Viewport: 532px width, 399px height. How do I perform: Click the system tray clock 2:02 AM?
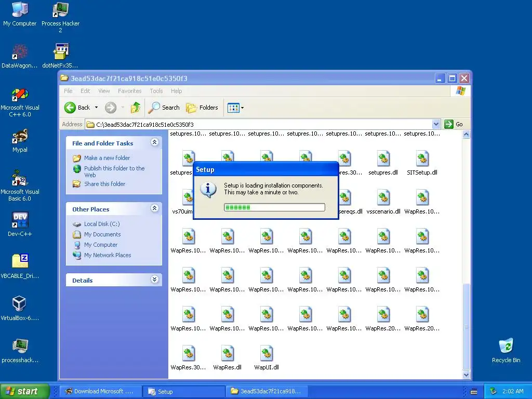click(x=513, y=391)
